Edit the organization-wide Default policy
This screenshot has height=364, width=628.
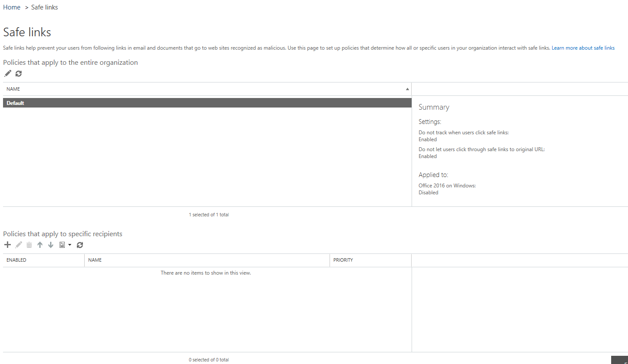8,73
